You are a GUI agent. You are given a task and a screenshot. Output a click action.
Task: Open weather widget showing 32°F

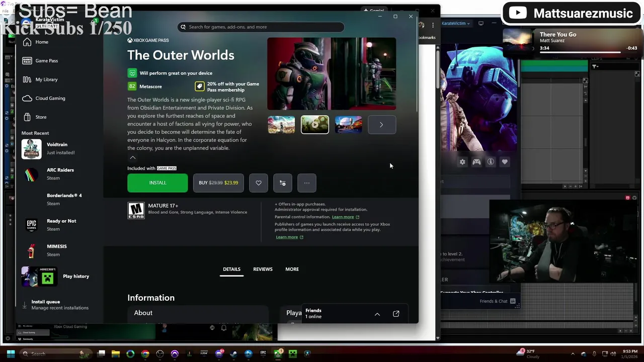point(529,353)
